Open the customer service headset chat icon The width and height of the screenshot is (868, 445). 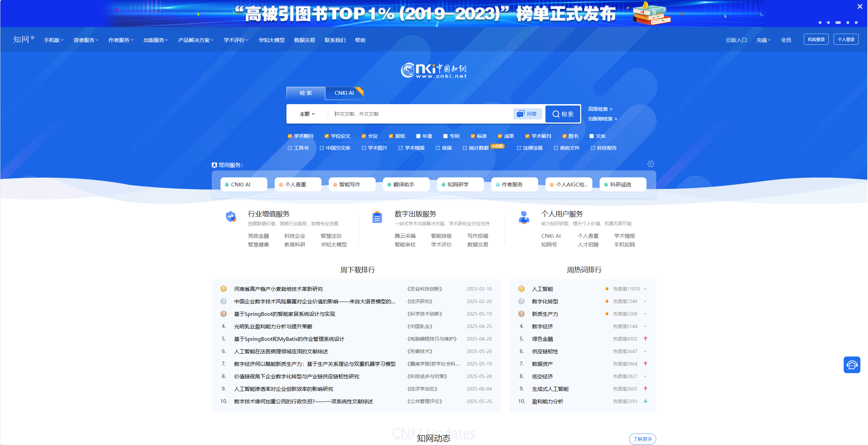coord(852,365)
